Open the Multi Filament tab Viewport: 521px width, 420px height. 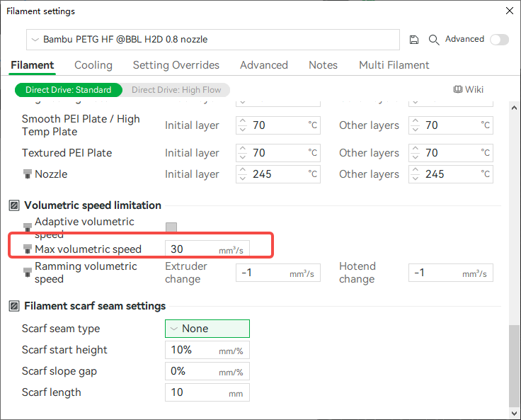click(394, 65)
